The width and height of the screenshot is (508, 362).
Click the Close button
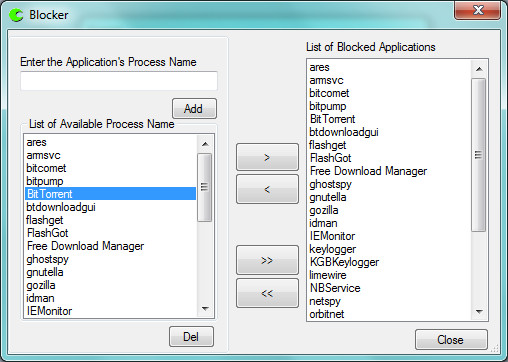451,340
